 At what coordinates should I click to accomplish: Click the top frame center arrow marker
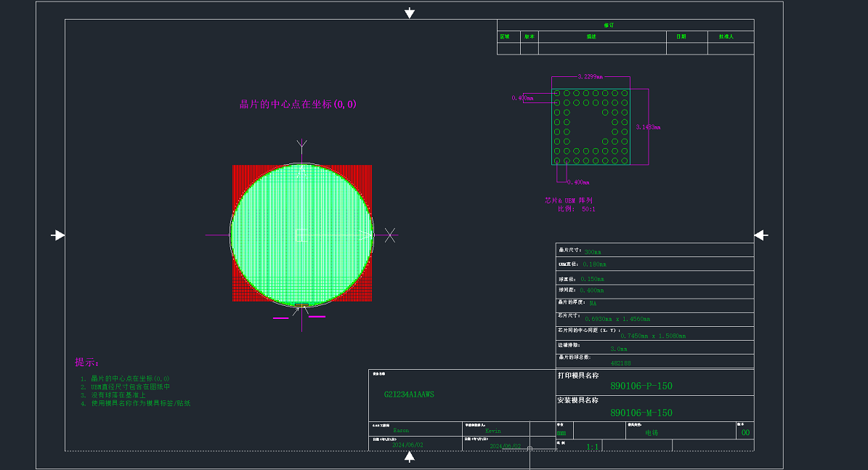pos(410,13)
